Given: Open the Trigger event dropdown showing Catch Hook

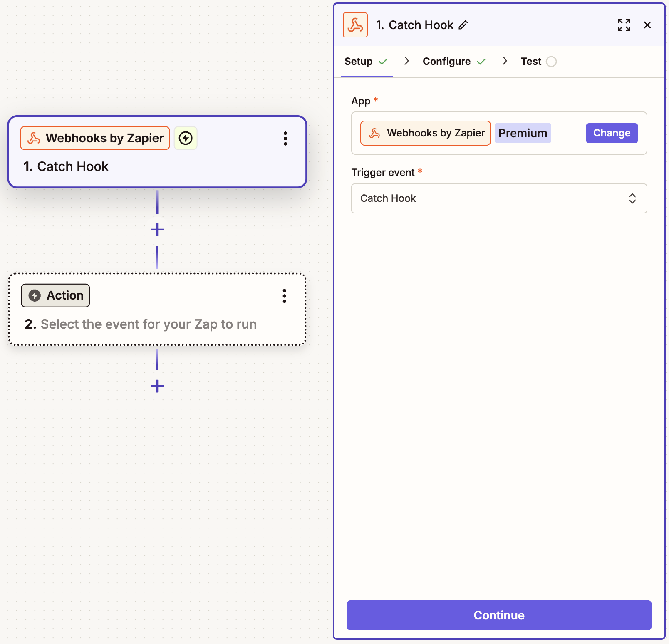Looking at the screenshot, I should point(498,198).
